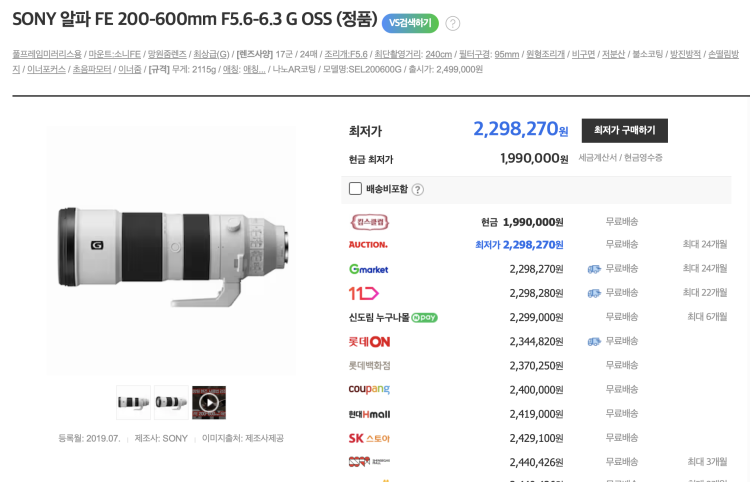This screenshot has width=750, height=482.
Task: Open the Coupang seller listing
Action: (x=368, y=389)
